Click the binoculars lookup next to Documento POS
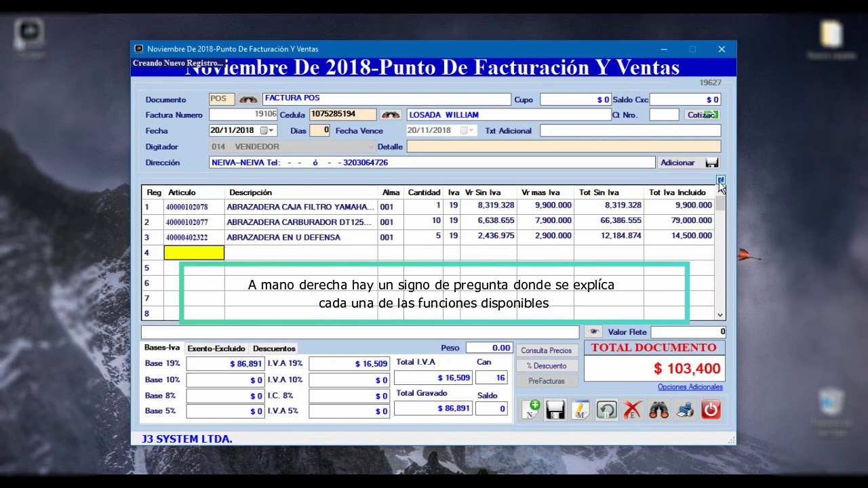 pos(248,99)
